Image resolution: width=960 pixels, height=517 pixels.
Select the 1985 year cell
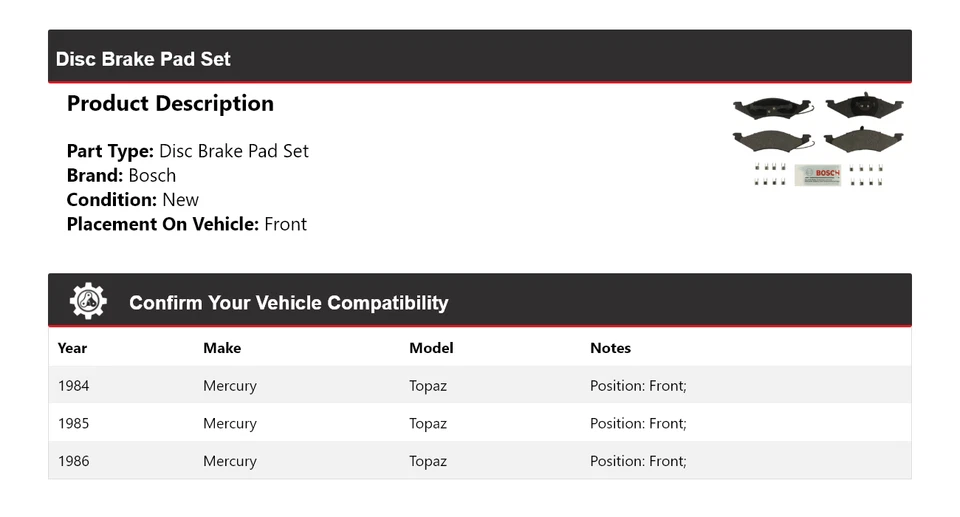pos(73,423)
